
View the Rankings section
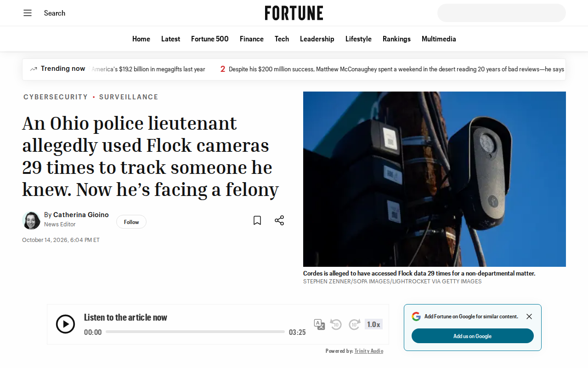(396, 39)
